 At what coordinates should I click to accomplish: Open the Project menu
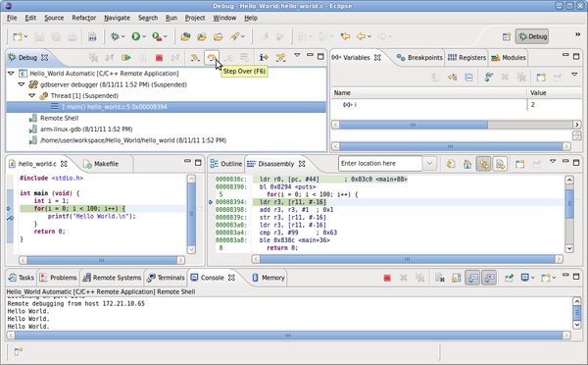tap(195, 18)
